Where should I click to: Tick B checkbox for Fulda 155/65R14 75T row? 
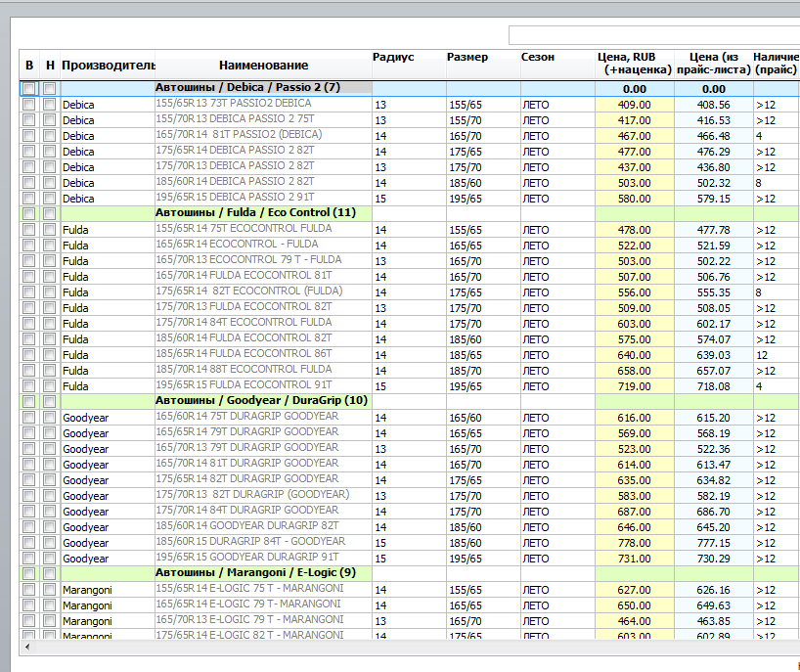point(29,230)
